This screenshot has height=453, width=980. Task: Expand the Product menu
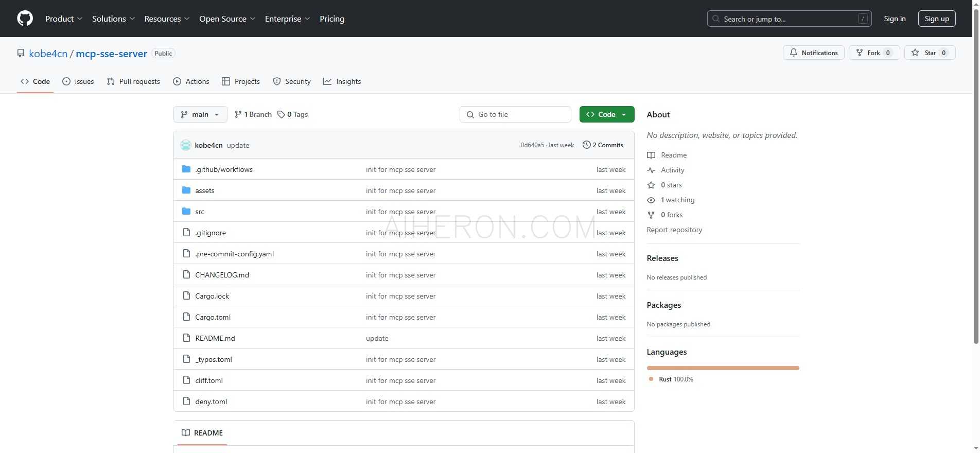(64, 19)
